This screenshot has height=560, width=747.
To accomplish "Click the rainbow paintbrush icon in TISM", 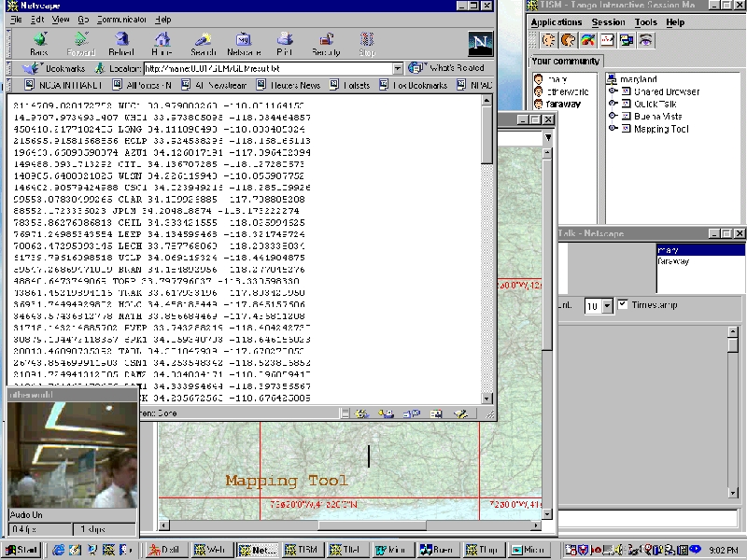I will coord(587,40).
